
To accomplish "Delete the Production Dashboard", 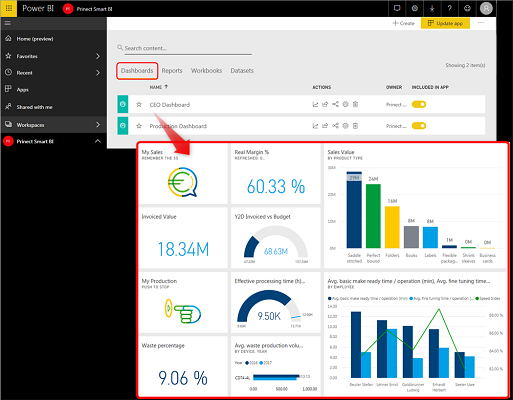I will [355, 126].
